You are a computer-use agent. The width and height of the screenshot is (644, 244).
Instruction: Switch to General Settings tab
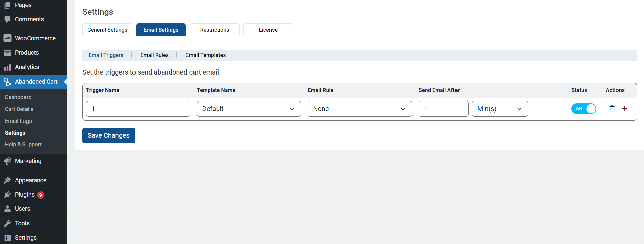(107, 30)
